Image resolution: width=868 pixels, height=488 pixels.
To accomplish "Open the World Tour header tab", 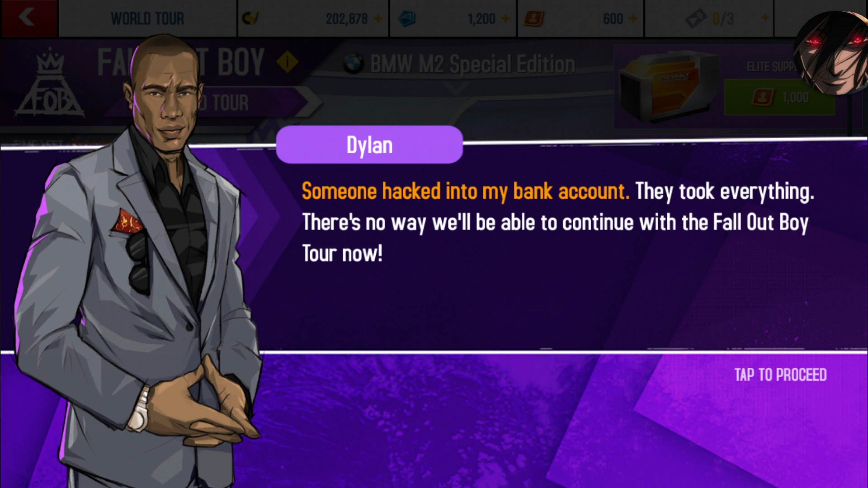I will click(x=147, y=19).
